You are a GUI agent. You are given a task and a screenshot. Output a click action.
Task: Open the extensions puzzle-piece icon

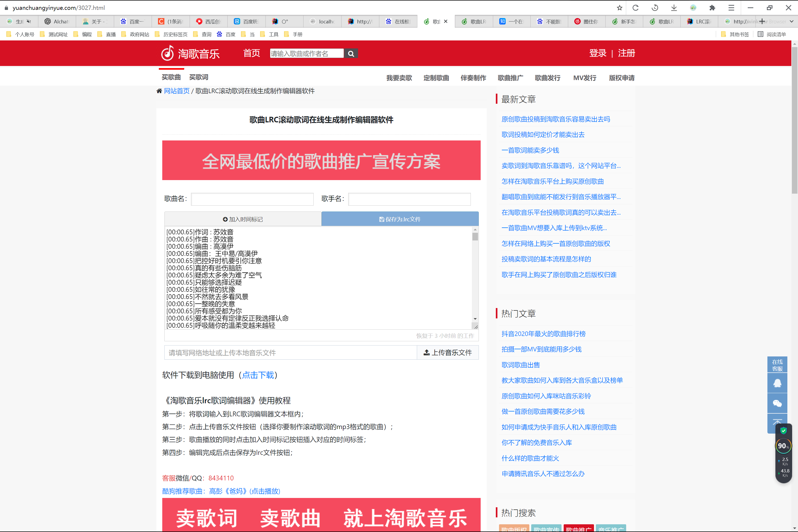[x=712, y=7]
